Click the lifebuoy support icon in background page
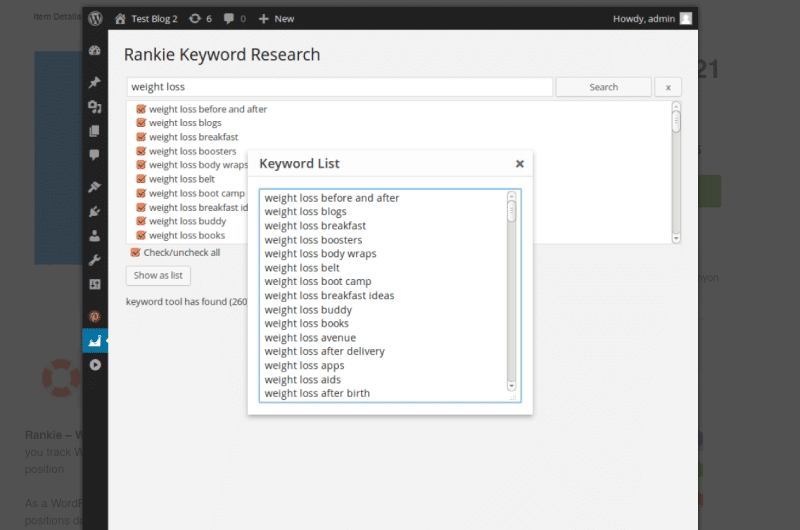 (x=61, y=378)
